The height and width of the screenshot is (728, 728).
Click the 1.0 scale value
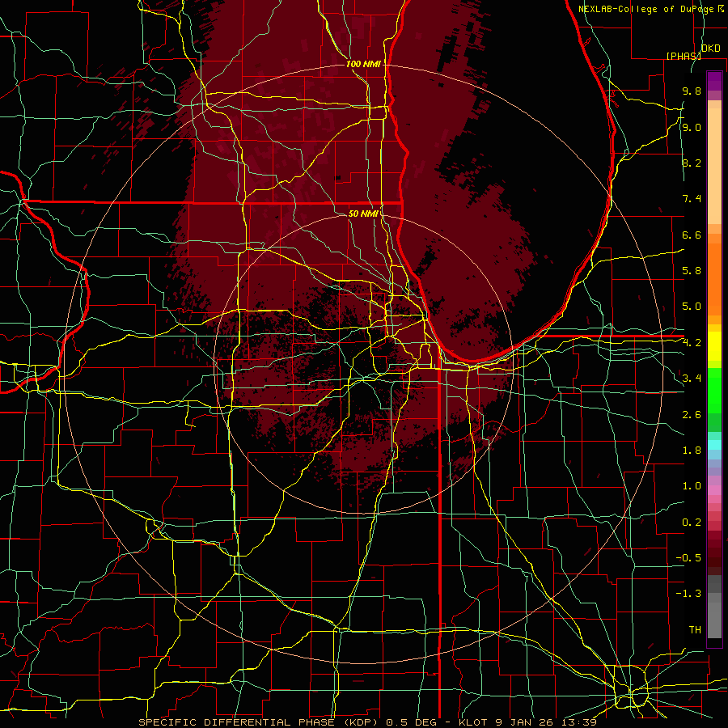[692, 486]
